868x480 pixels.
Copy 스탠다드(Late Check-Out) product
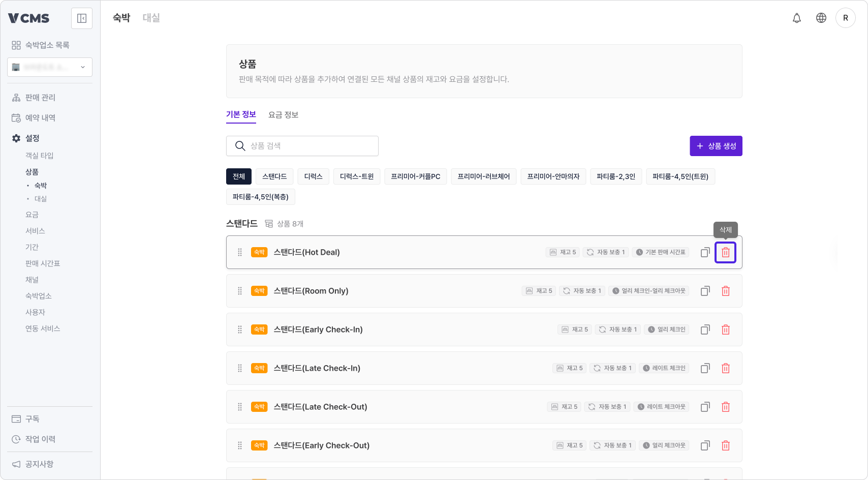coord(705,407)
